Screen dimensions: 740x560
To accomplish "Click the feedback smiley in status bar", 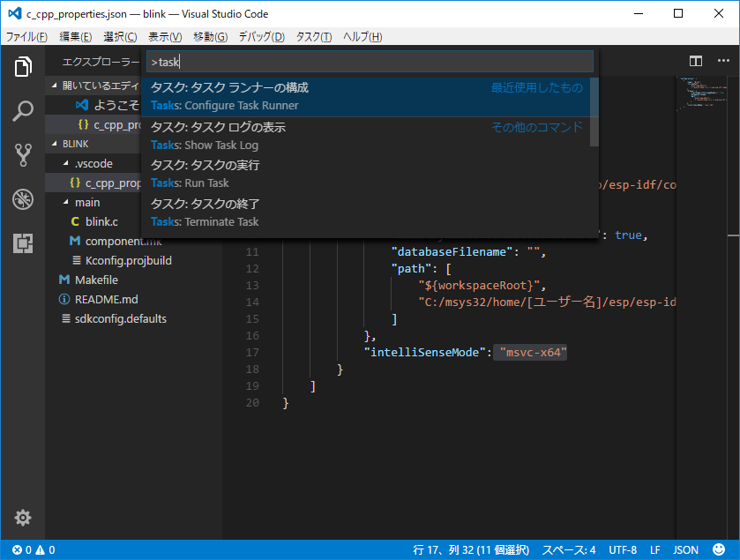I will tap(719, 549).
